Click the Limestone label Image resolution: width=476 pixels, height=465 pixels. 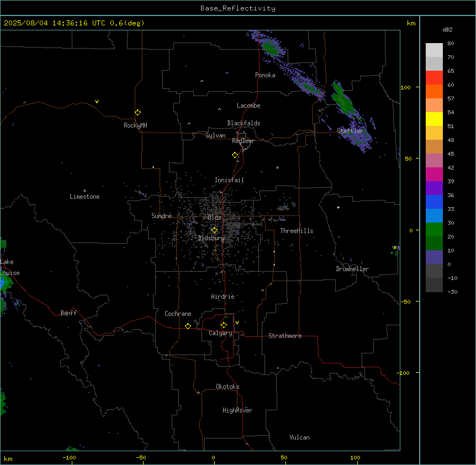[x=84, y=197]
